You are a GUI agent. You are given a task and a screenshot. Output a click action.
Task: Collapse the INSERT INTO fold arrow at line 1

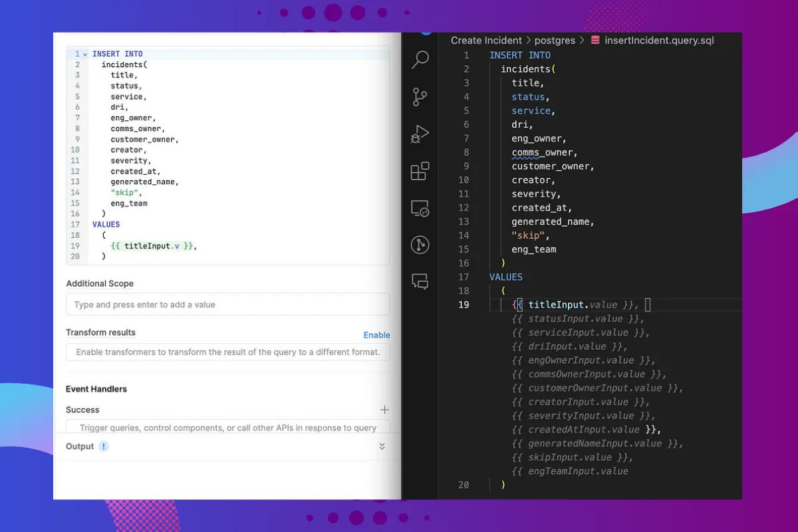point(85,54)
